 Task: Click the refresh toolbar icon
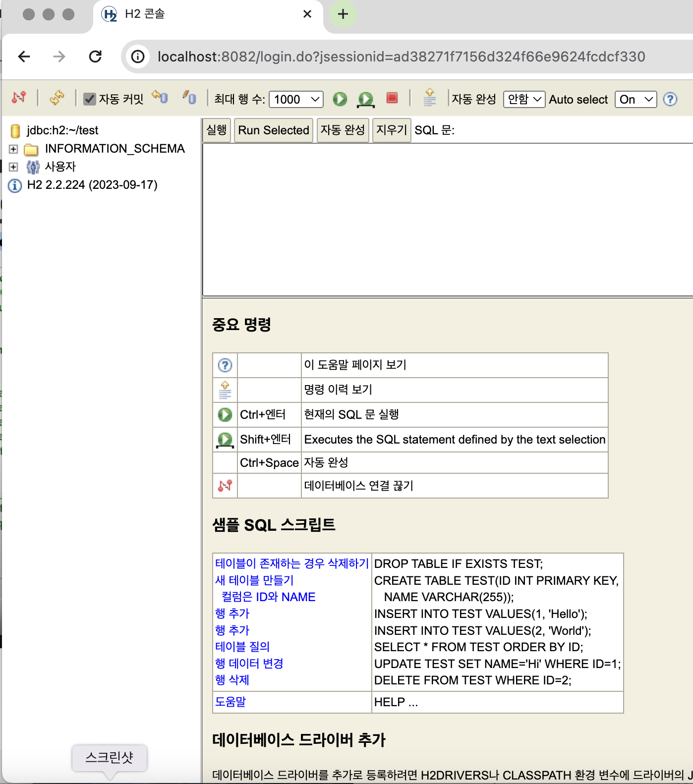(57, 98)
